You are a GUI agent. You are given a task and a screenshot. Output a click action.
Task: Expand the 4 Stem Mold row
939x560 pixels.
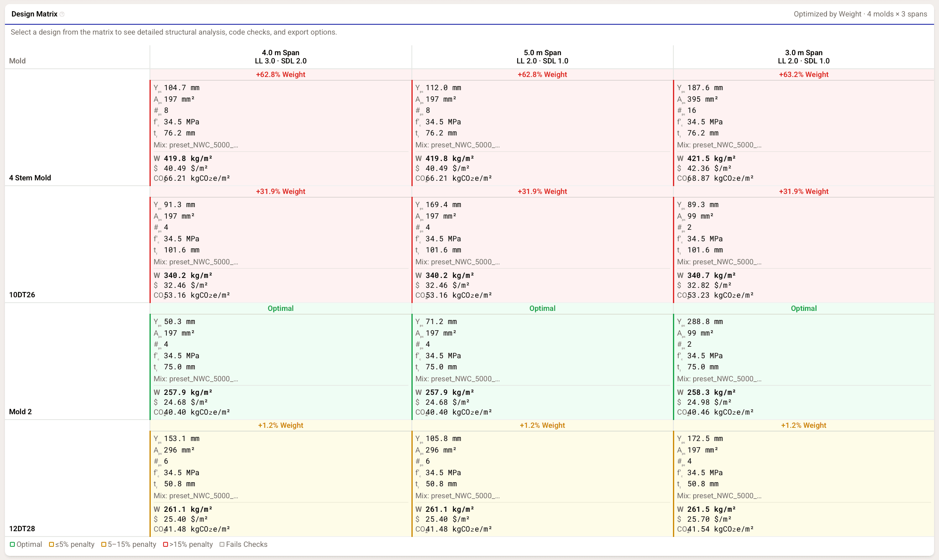coord(30,178)
